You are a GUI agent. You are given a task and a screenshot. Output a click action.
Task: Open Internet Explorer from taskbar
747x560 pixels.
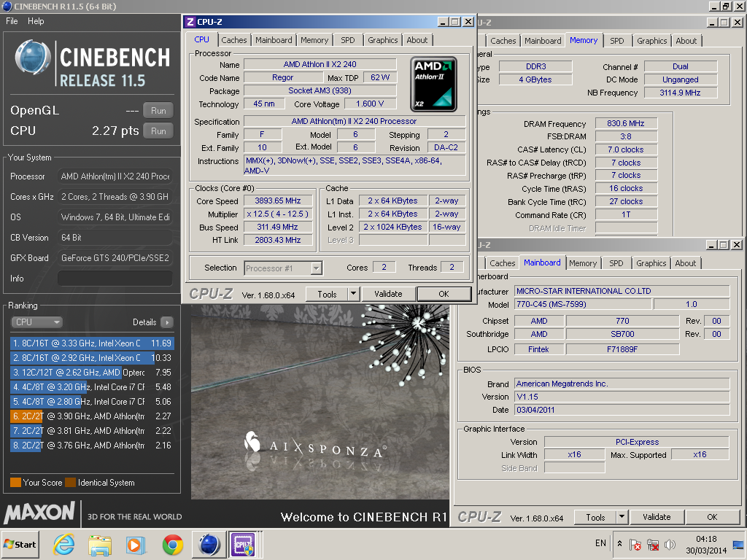tap(63, 544)
